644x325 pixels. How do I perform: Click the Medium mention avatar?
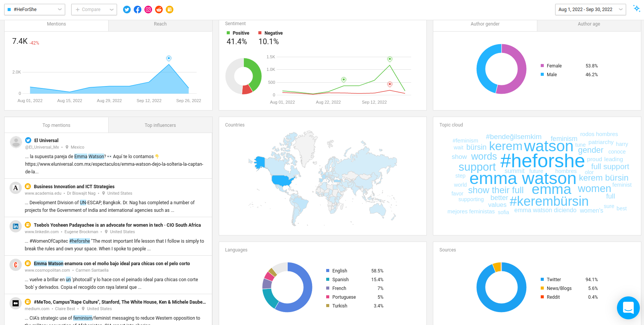coord(16,303)
